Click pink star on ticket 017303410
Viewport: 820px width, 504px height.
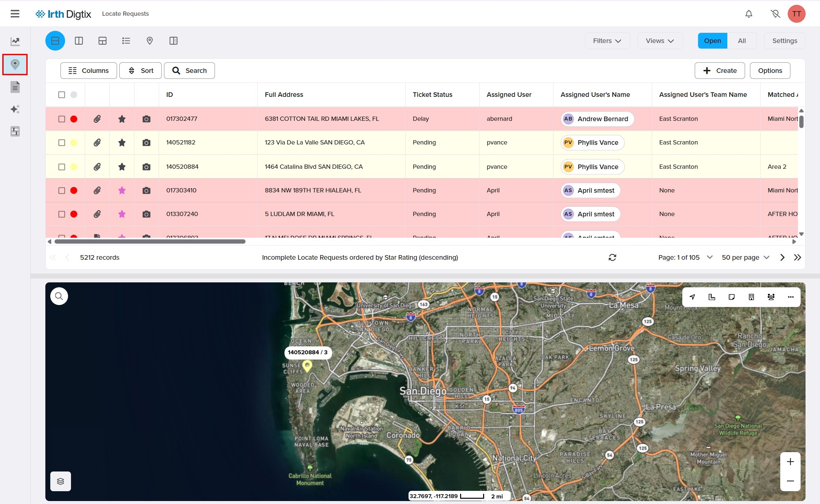[x=122, y=190]
